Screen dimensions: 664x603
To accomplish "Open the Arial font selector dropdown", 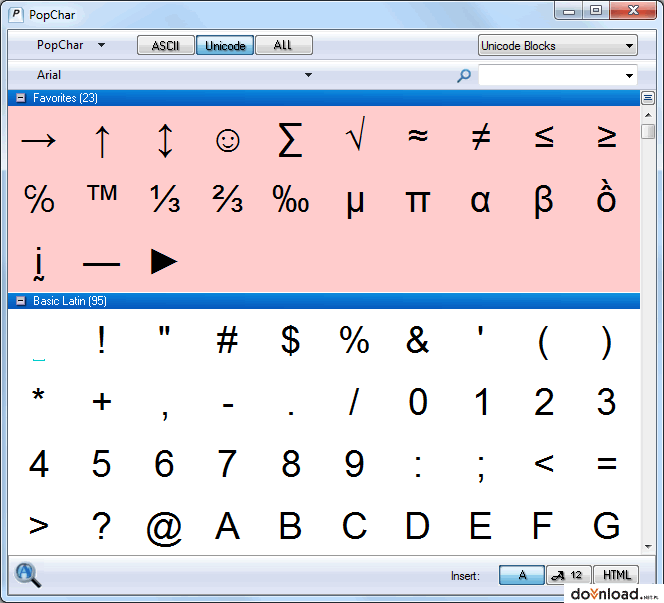I will (x=174, y=75).
